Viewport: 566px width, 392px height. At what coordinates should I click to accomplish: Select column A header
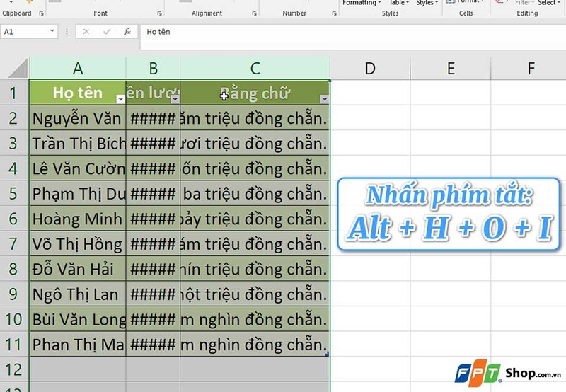click(x=78, y=68)
